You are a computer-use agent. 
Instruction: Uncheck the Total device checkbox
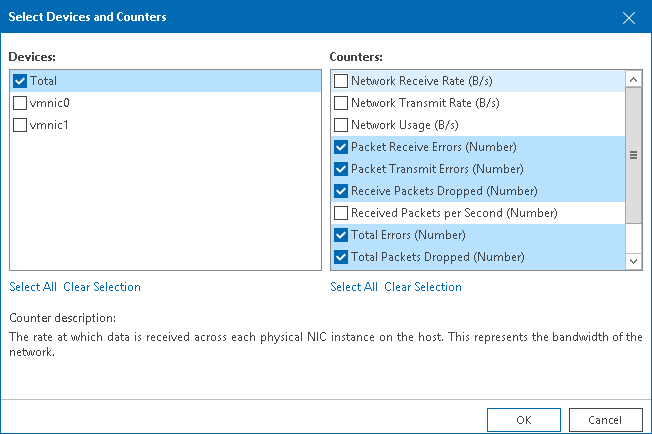[x=20, y=81]
